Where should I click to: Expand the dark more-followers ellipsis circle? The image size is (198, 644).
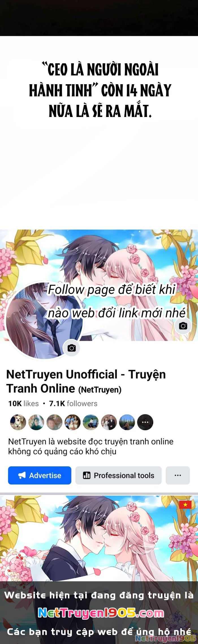coord(145,422)
